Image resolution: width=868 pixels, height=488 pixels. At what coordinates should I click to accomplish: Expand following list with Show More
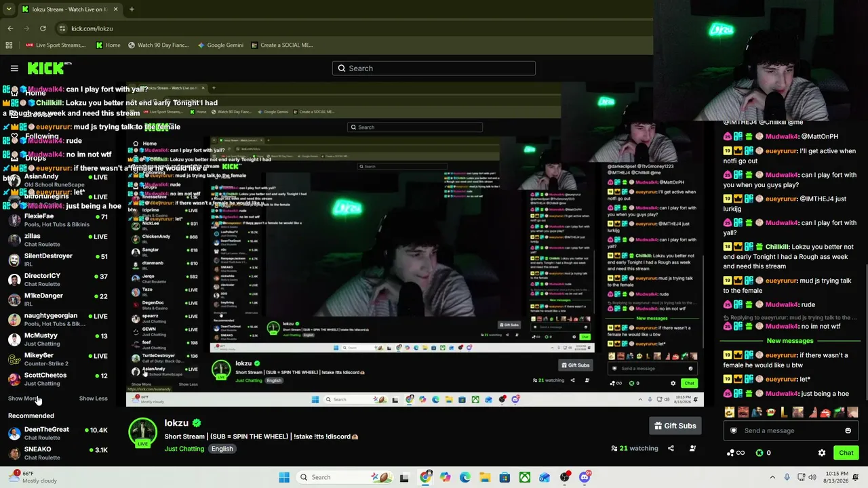pos(23,399)
